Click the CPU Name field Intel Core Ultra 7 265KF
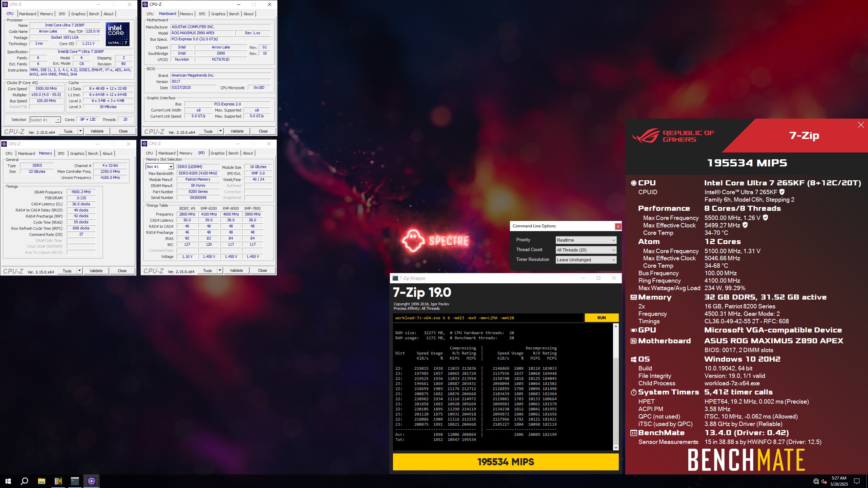The height and width of the screenshot is (488, 868). pyautogui.click(x=65, y=25)
